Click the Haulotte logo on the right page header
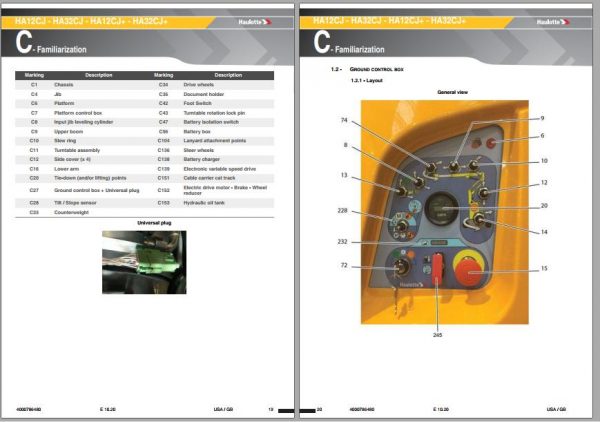 pos(553,22)
